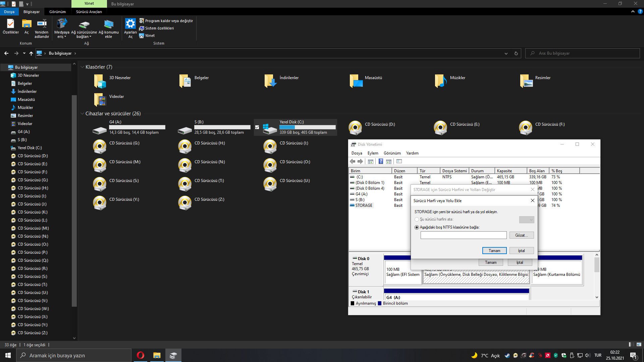The height and width of the screenshot is (362, 644).
Task: Select 'Şu sürücü harfini ata' radio option
Action: pos(417,219)
